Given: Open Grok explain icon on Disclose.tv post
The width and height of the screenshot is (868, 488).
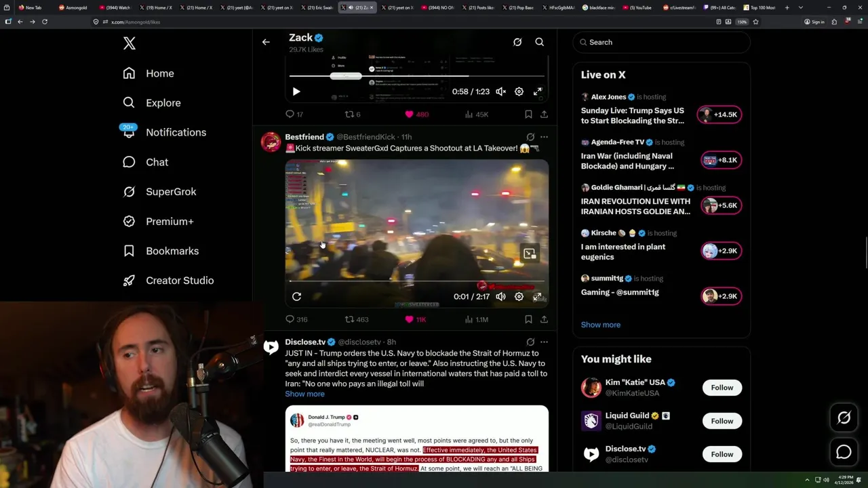Looking at the screenshot, I should (x=530, y=342).
